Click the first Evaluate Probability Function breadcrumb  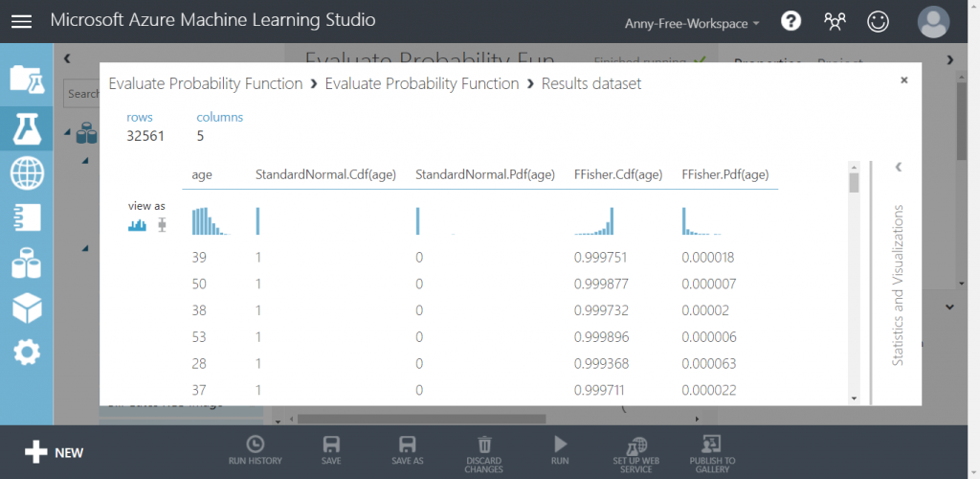tap(206, 83)
